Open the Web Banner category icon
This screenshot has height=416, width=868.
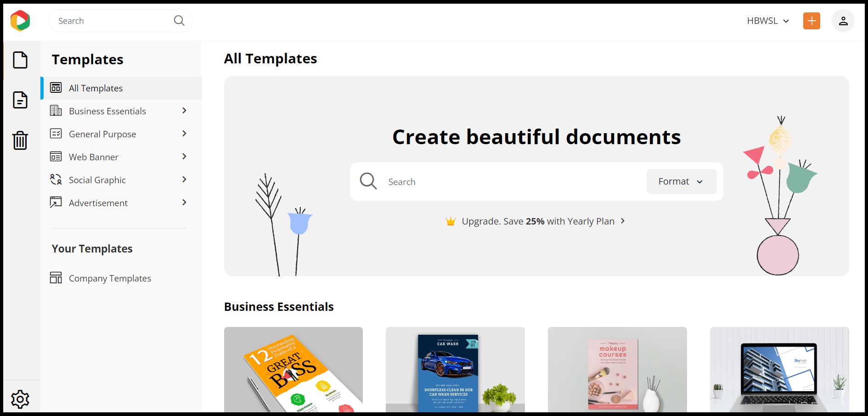[x=56, y=157]
